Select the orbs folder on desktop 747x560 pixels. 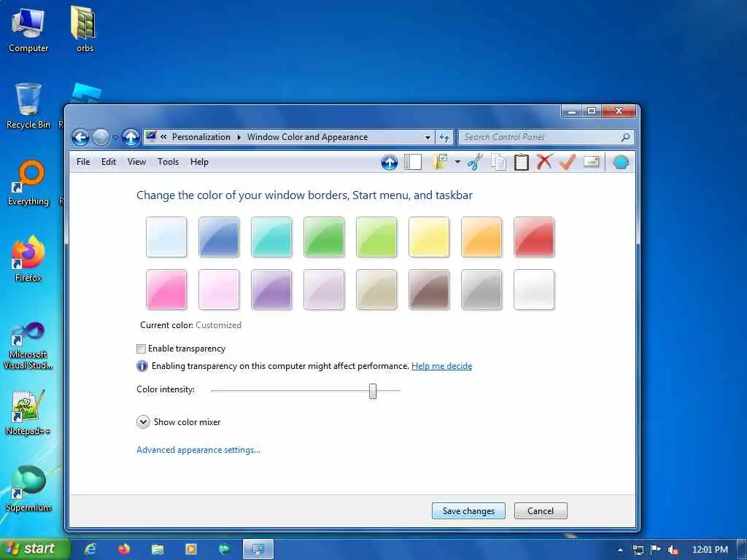pyautogui.click(x=85, y=28)
